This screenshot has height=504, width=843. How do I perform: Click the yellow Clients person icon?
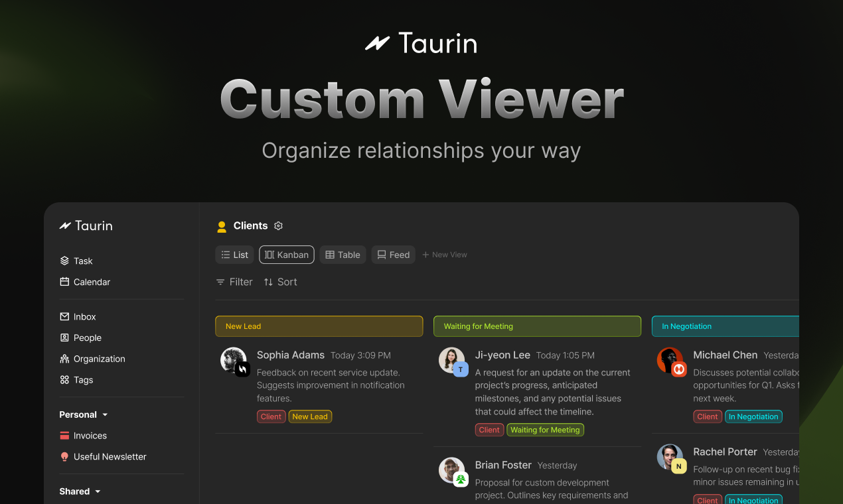coord(222,227)
